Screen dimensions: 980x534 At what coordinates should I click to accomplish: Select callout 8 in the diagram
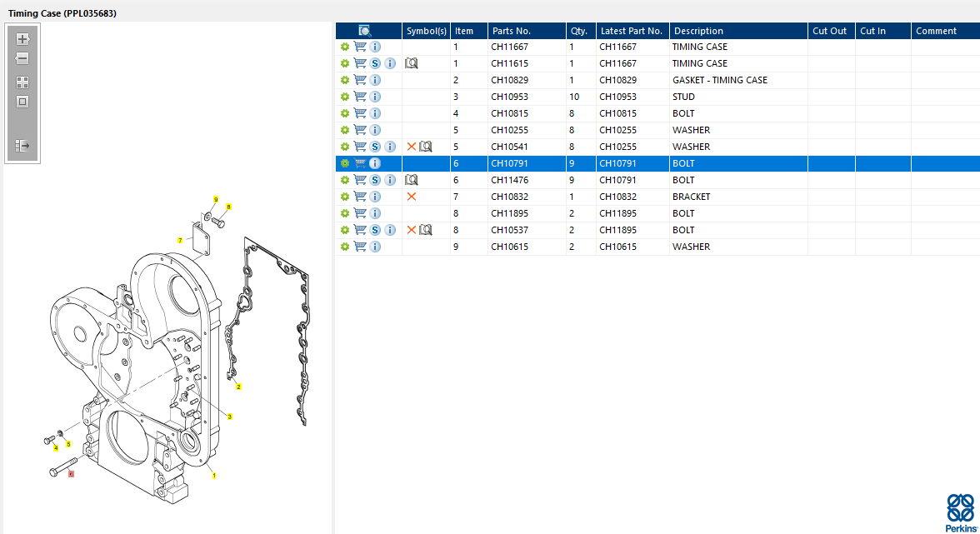(228, 207)
